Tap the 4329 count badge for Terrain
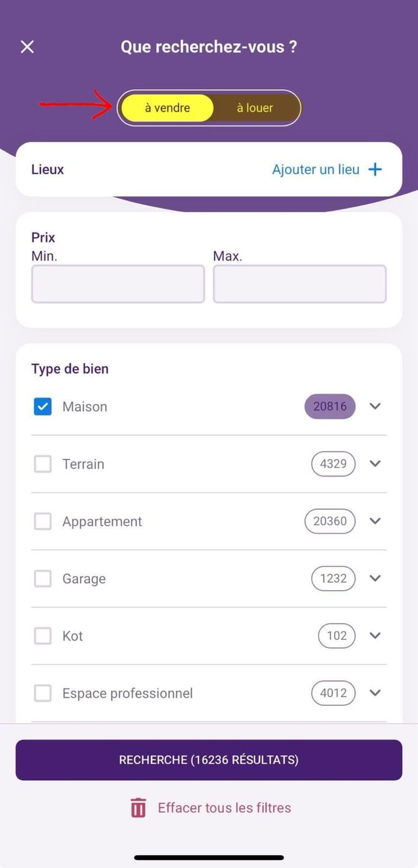Screen dimensions: 418x868 coord(333,464)
